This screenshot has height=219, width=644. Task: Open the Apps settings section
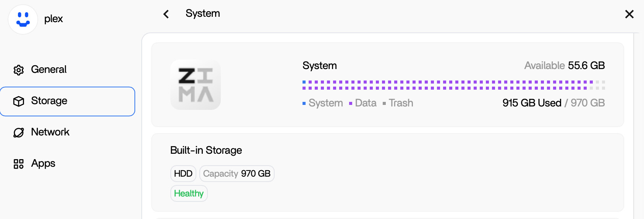tap(43, 163)
